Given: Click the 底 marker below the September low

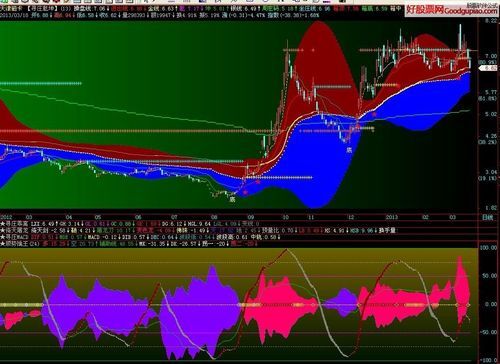Looking at the screenshot, I should coord(232,200).
